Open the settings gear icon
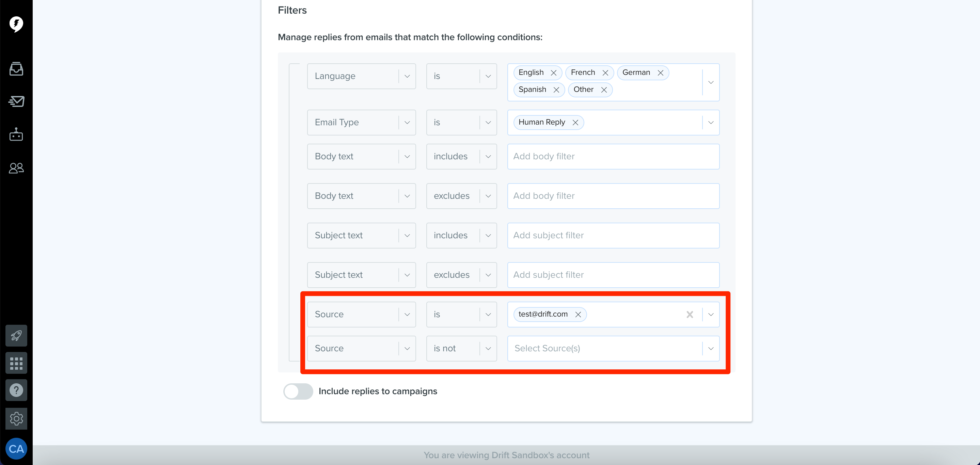Viewport: 980px width, 465px height. coord(16,419)
